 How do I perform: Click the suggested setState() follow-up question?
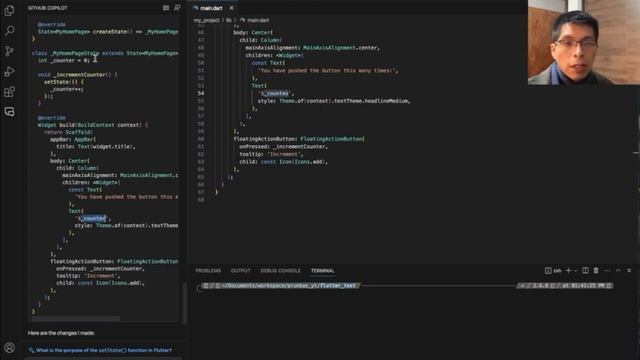click(x=104, y=350)
